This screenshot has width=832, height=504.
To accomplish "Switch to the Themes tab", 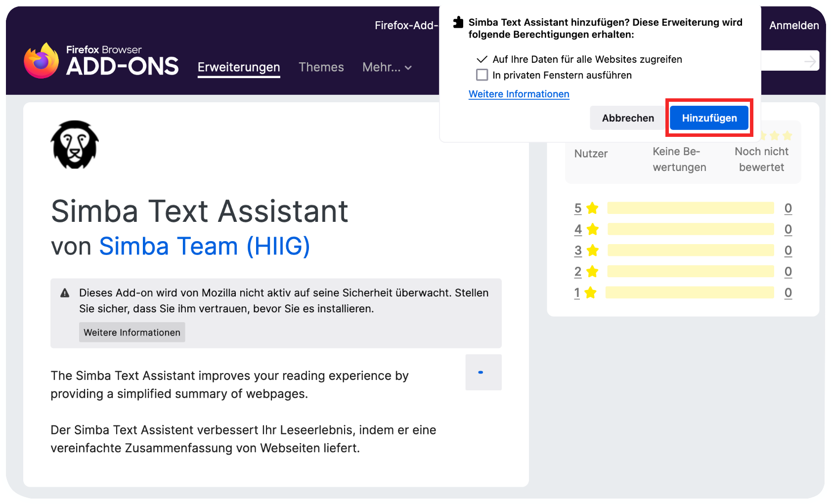I will point(321,67).
